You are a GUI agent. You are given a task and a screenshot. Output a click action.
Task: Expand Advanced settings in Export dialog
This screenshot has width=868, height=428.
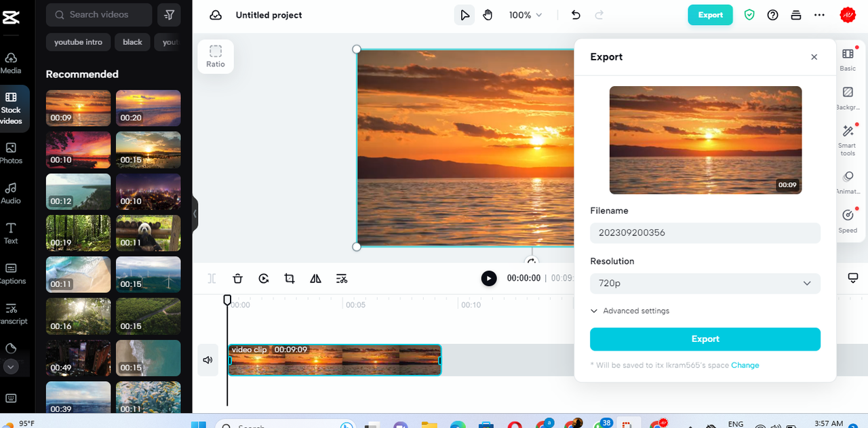630,311
